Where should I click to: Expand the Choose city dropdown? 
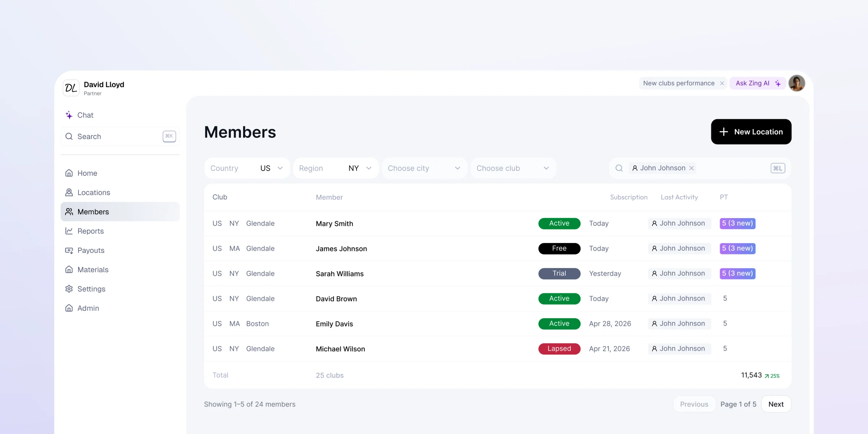[424, 168]
